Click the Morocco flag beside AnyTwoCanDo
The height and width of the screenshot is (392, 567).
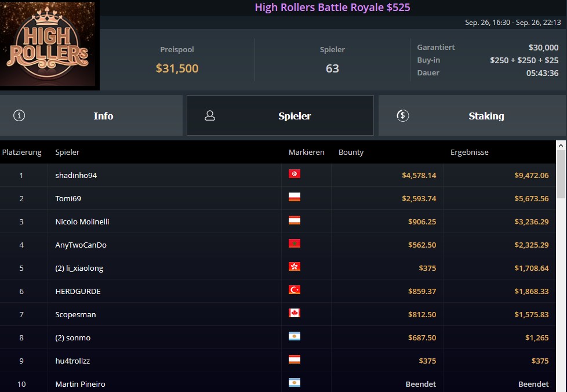tap(295, 244)
